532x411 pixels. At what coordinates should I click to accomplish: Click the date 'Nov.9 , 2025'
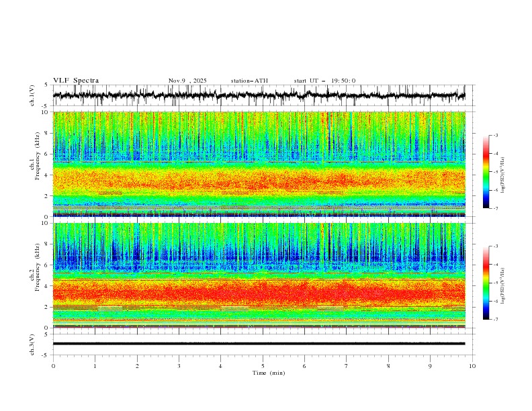(187, 81)
